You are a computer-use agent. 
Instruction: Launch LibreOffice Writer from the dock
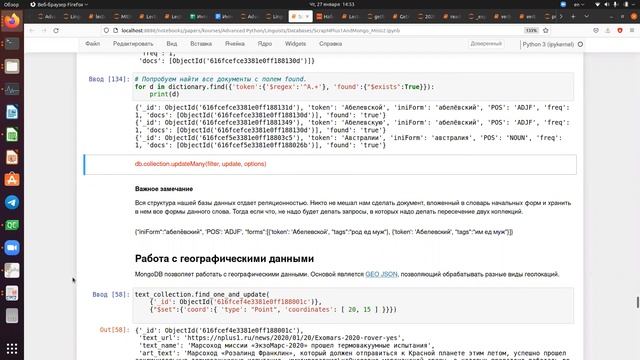tap(12, 112)
